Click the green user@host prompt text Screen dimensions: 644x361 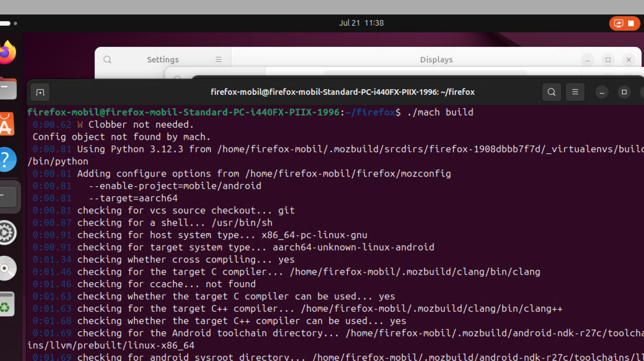click(183, 112)
